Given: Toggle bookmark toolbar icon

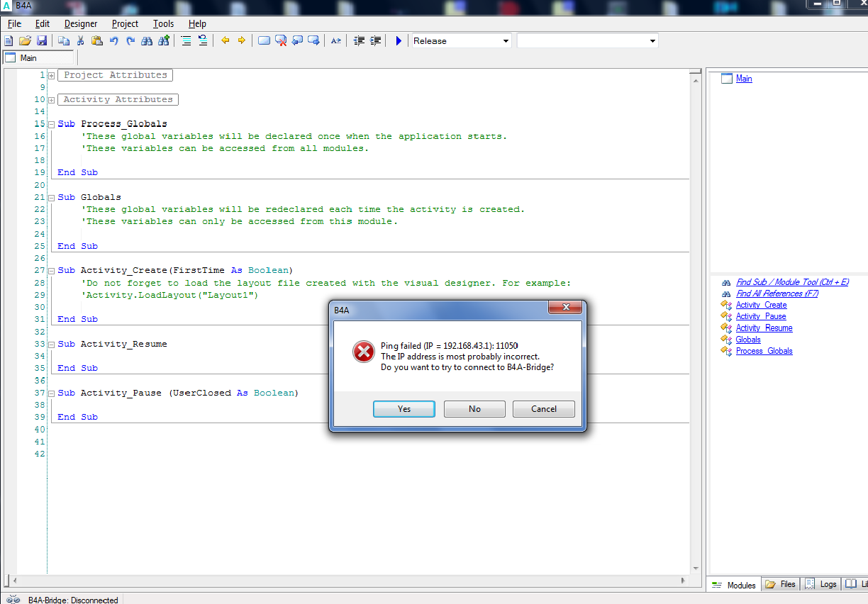Looking at the screenshot, I should tap(264, 41).
